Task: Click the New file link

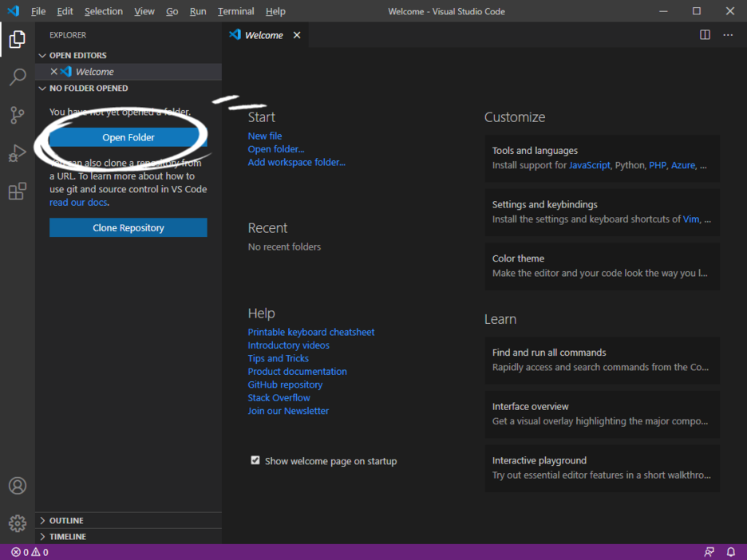Action: [264, 136]
